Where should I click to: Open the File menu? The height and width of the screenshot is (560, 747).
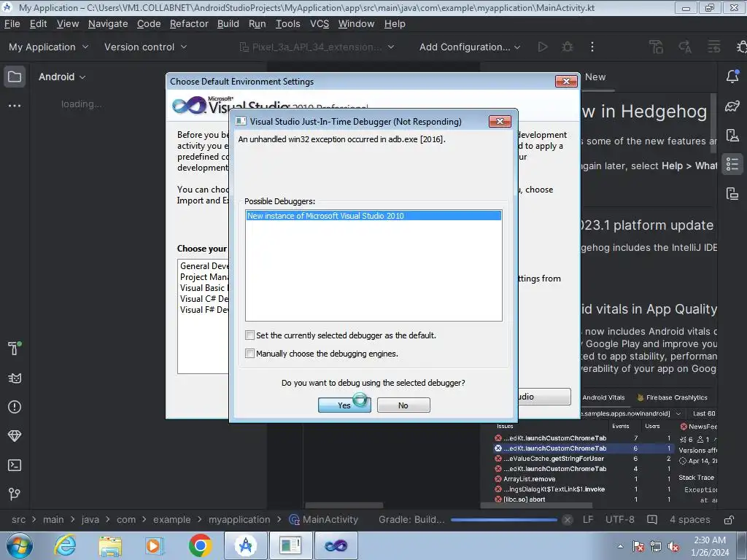click(x=12, y=24)
